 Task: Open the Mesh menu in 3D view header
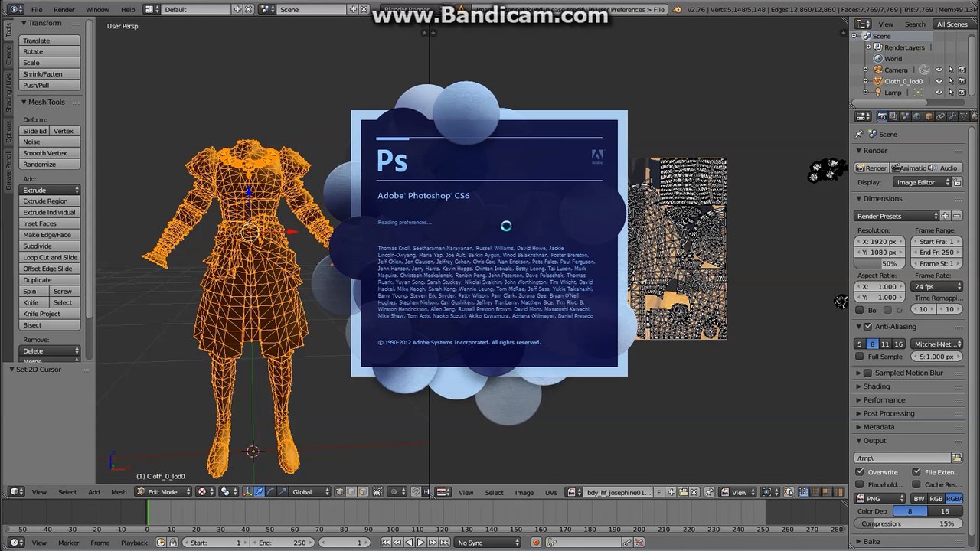(119, 492)
